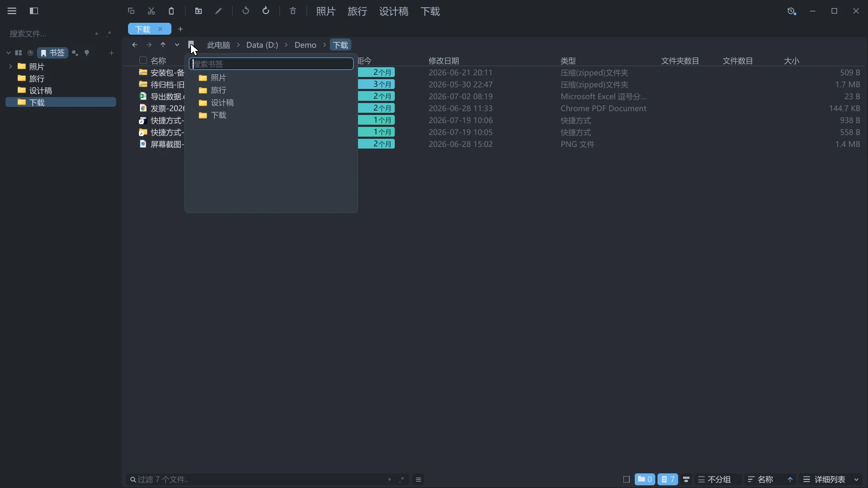Screen dimensions: 868x488
Task: Open the history settings icon at top right
Action: pyautogui.click(x=792, y=11)
